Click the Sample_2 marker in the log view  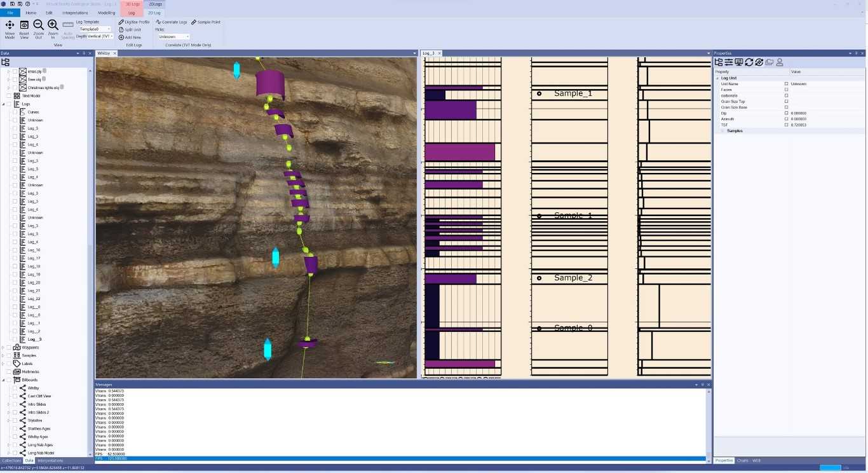(x=539, y=278)
